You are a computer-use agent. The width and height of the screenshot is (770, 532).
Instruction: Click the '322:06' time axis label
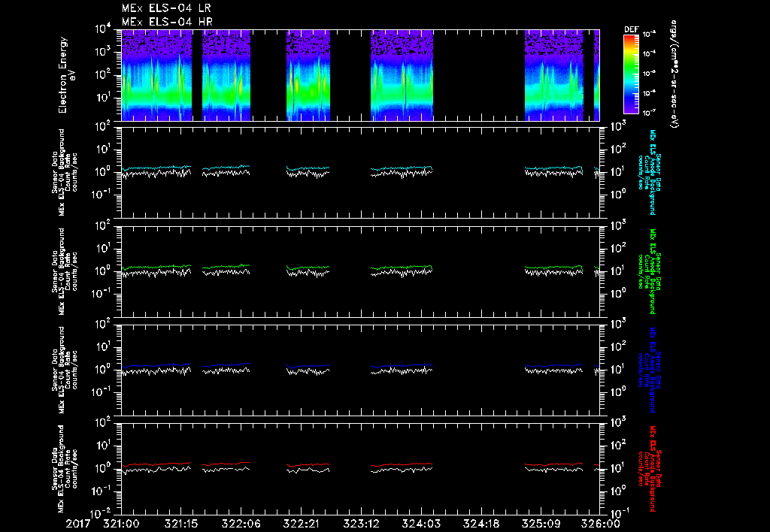pyautogui.click(x=241, y=524)
